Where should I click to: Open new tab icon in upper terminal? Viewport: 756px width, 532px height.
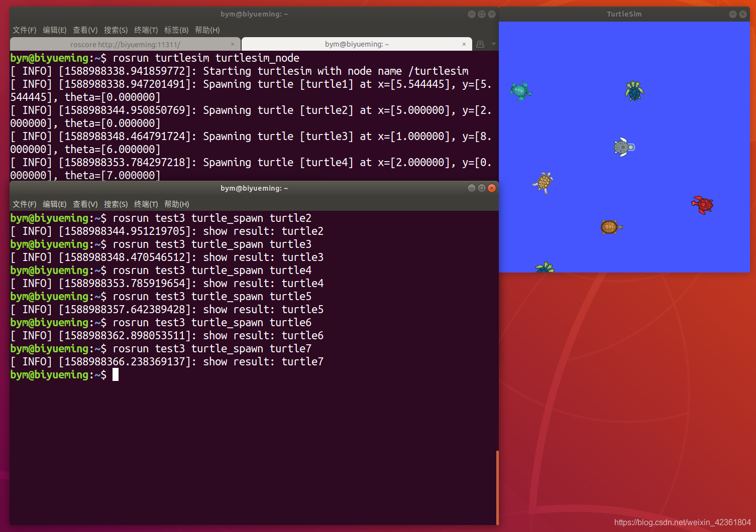pos(480,44)
